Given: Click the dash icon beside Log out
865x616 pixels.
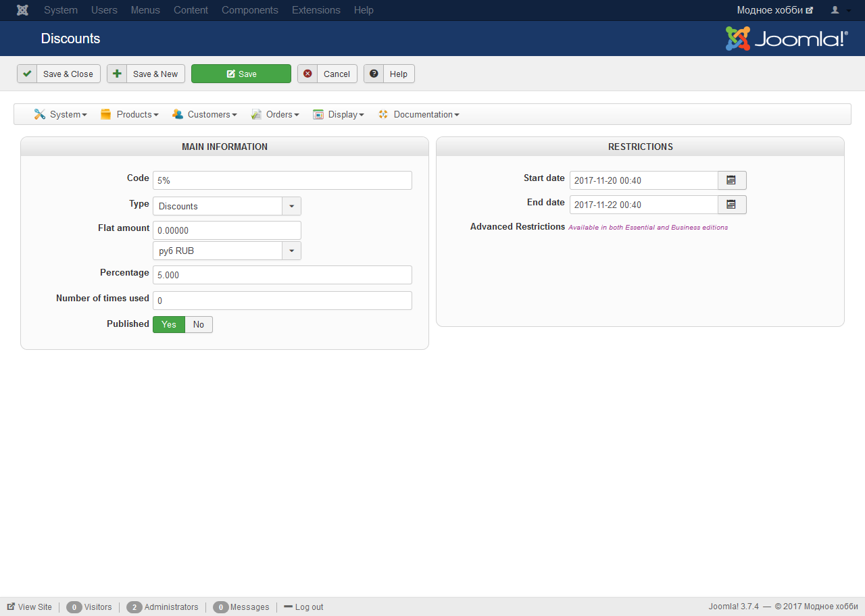Looking at the screenshot, I should [x=288, y=607].
